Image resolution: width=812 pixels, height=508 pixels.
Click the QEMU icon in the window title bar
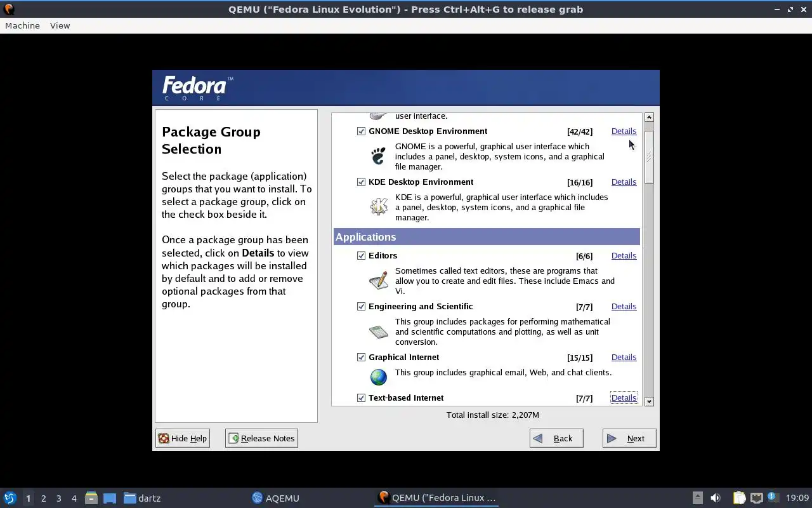point(9,10)
